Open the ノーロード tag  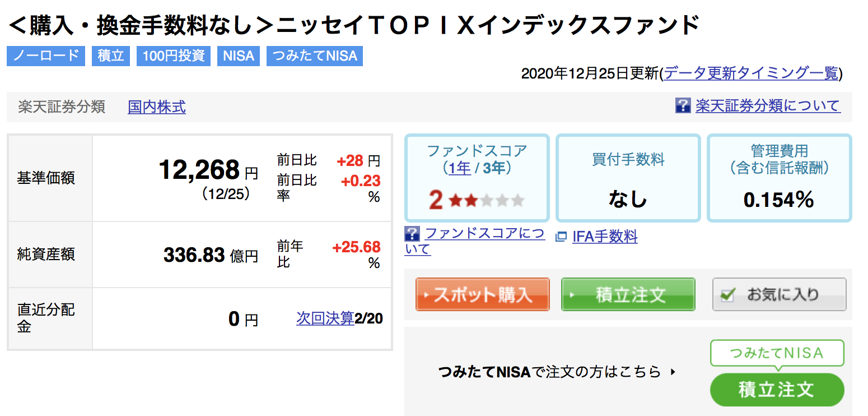(46, 56)
